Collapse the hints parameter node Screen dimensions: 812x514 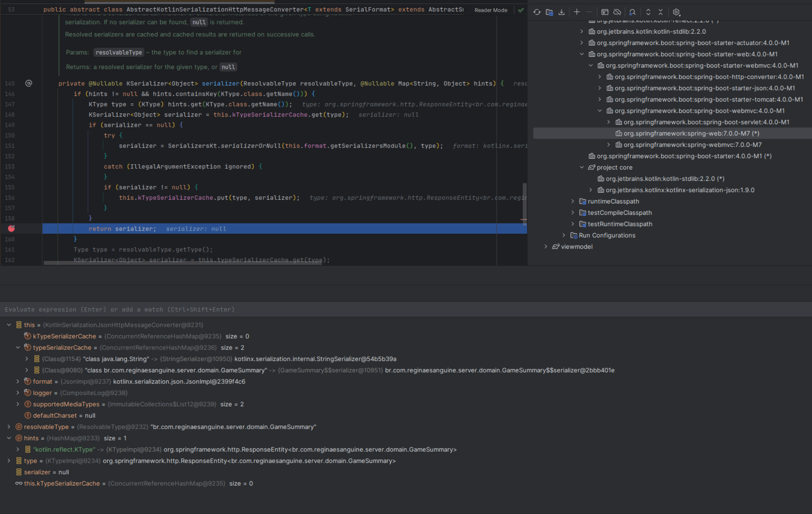click(x=9, y=438)
